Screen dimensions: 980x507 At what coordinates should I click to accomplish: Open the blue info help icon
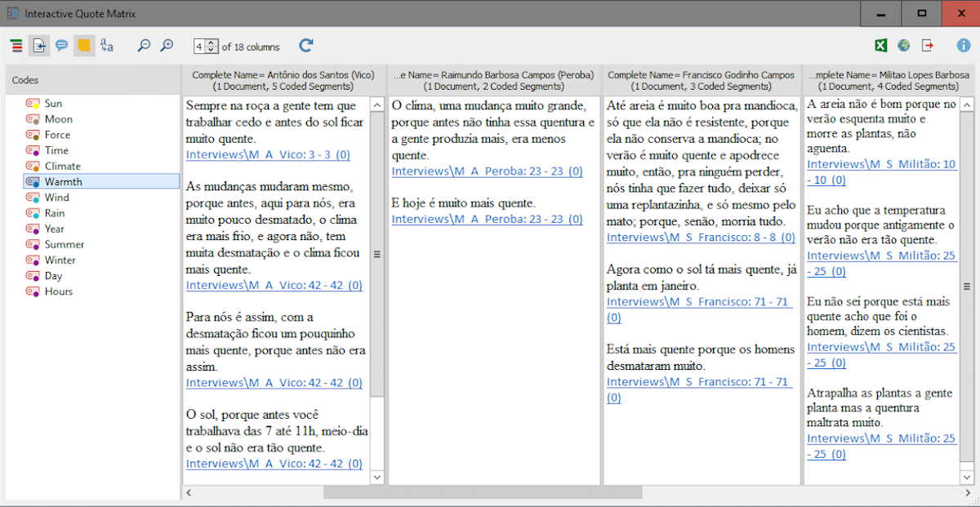[x=963, y=47]
